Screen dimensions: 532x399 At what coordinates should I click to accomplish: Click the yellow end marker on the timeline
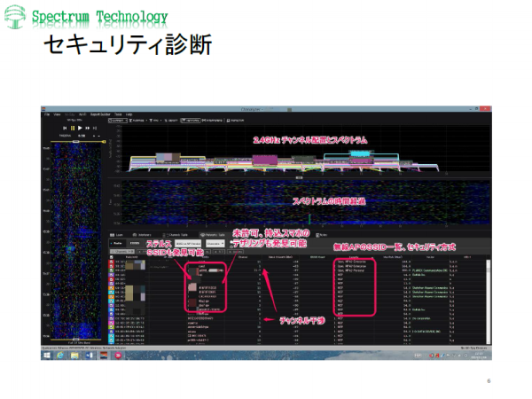coord(104,142)
